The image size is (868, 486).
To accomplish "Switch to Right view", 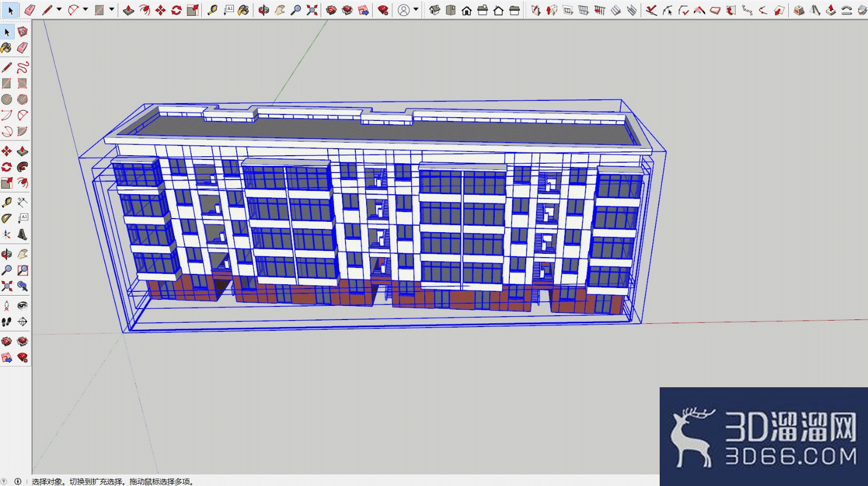I will click(482, 10).
